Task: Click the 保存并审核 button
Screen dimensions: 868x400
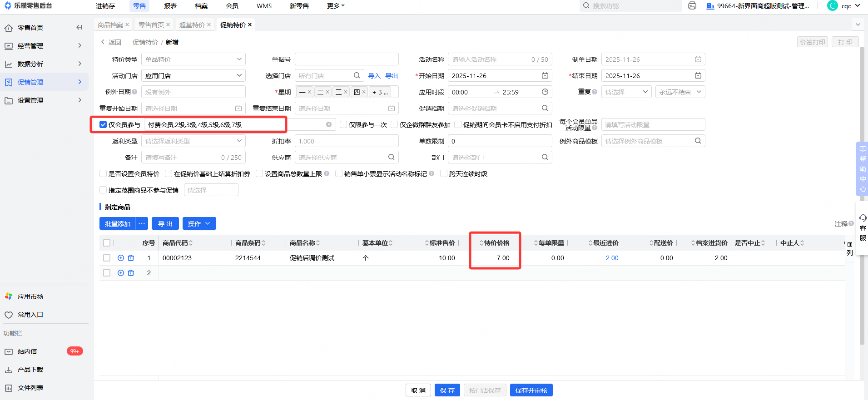Action: [x=531, y=390]
